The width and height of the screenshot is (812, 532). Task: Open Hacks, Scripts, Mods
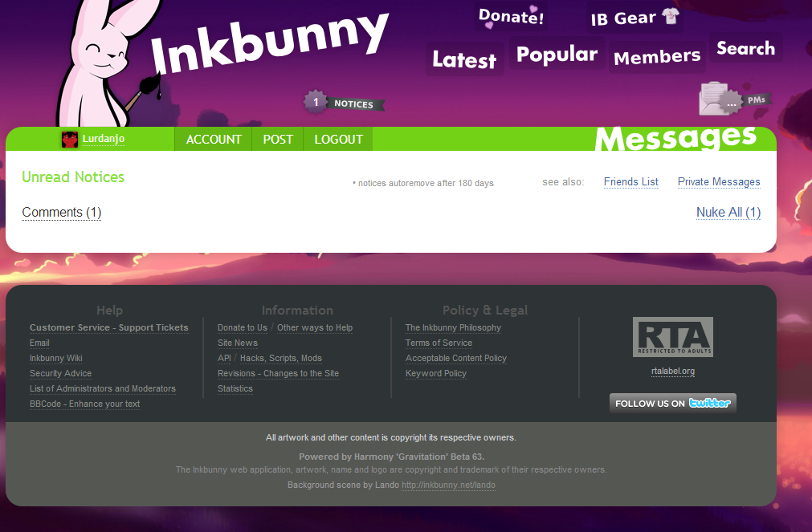(x=280, y=358)
